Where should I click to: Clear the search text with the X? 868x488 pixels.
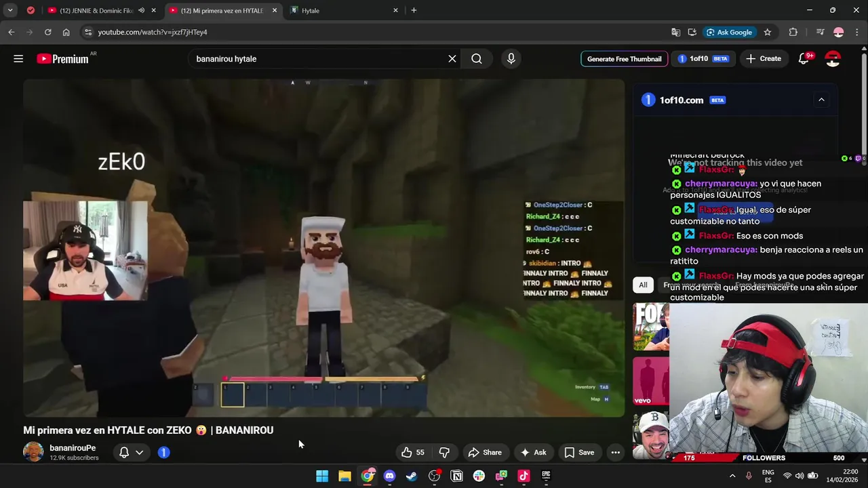coord(452,59)
